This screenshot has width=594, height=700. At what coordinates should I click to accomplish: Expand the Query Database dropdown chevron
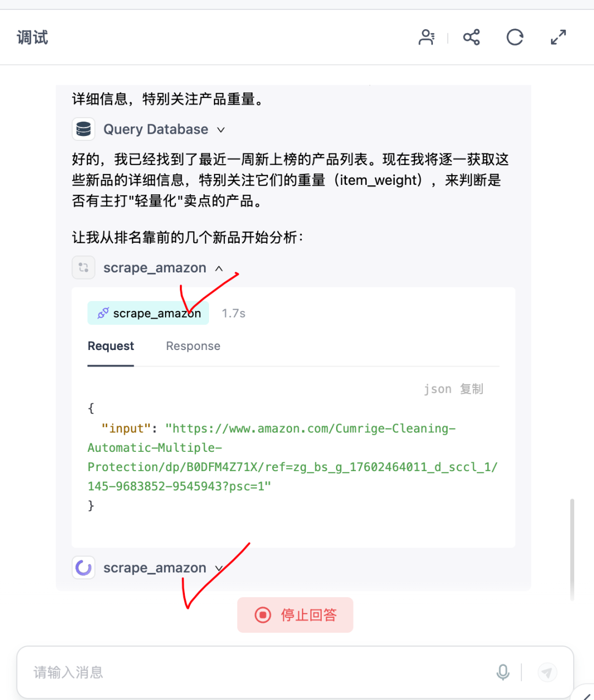pos(221,130)
